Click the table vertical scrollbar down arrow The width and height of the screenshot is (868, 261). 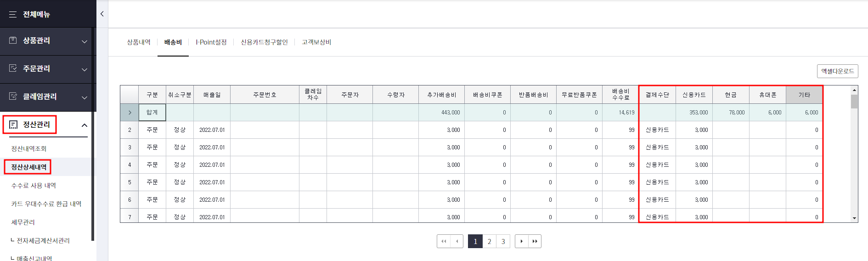tap(854, 218)
